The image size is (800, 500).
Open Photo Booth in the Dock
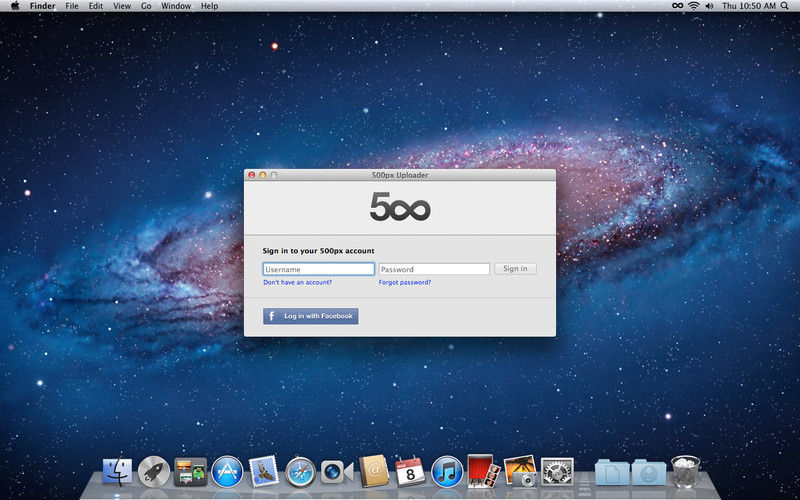(x=483, y=470)
